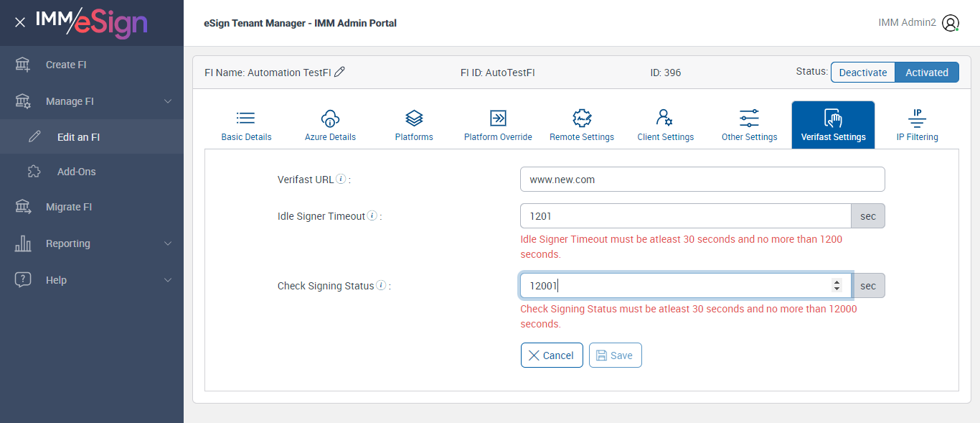Switch to the IP Filtering tab

coord(917,125)
